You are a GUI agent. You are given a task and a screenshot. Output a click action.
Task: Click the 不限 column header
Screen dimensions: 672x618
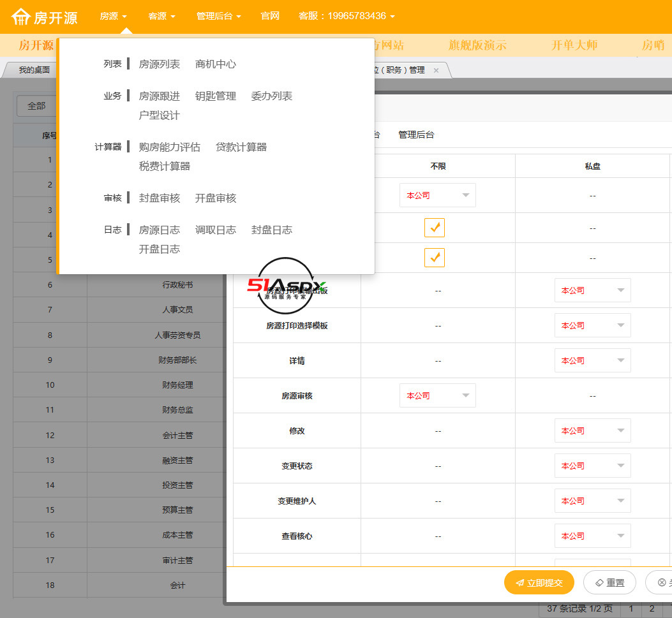click(438, 166)
